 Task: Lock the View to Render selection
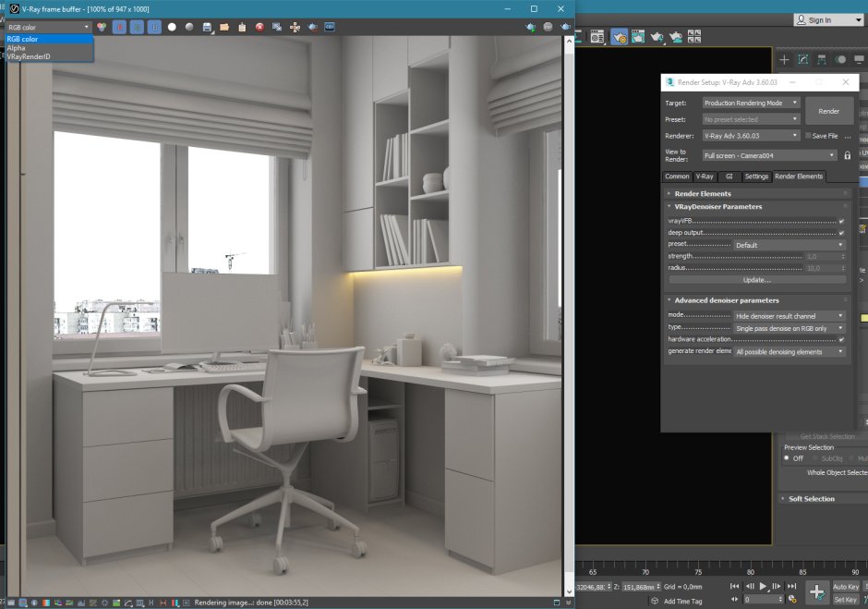(847, 154)
